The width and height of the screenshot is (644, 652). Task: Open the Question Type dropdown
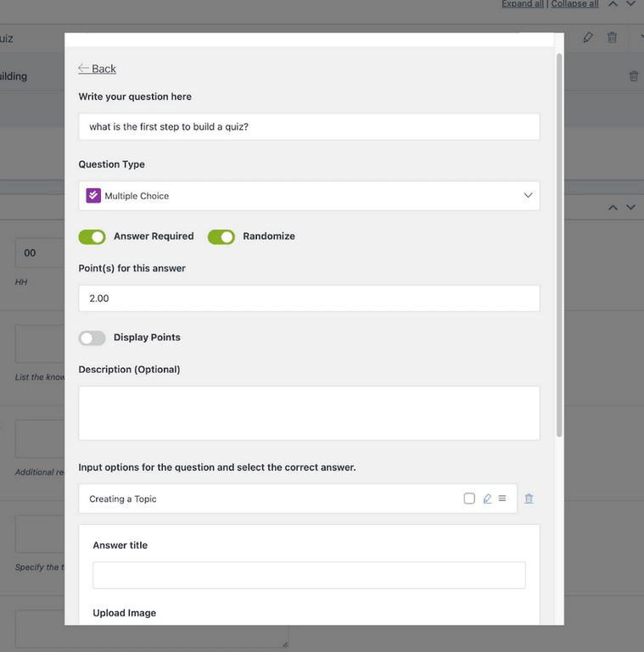[309, 196]
